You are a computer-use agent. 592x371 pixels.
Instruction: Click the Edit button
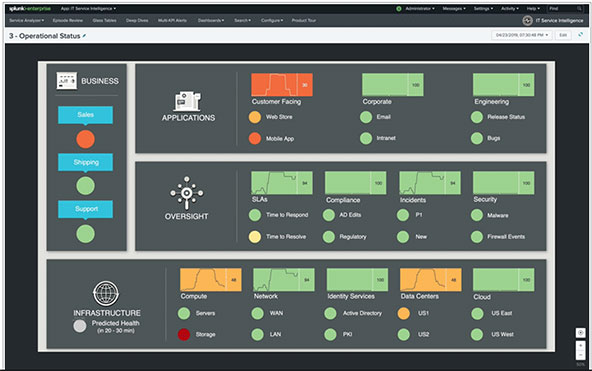point(563,35)
